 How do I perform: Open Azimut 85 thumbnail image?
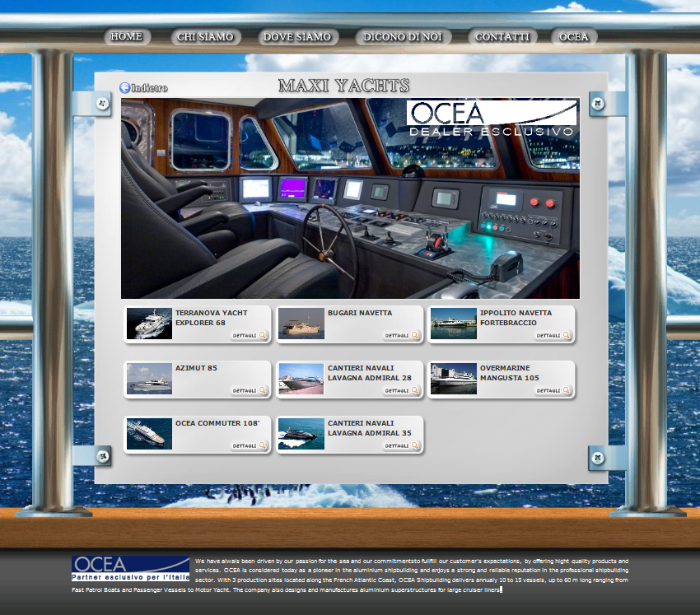click(x=149, y=379)
